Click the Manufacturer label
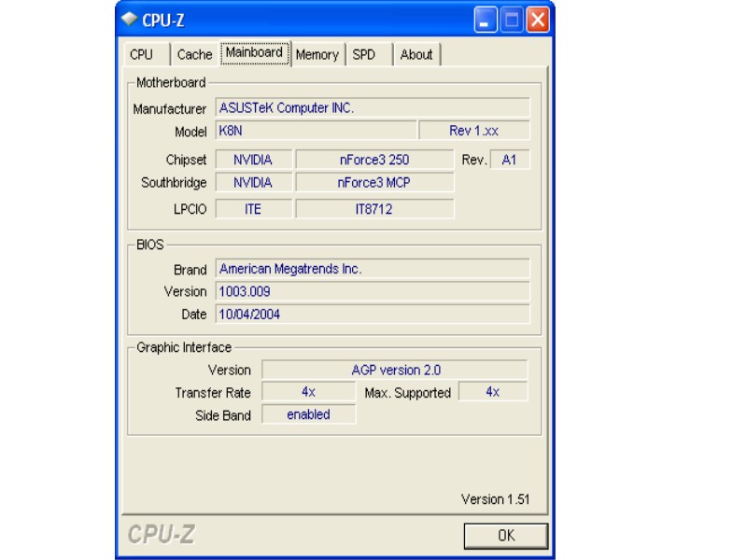The image size is (747, 560). [170, 109]
